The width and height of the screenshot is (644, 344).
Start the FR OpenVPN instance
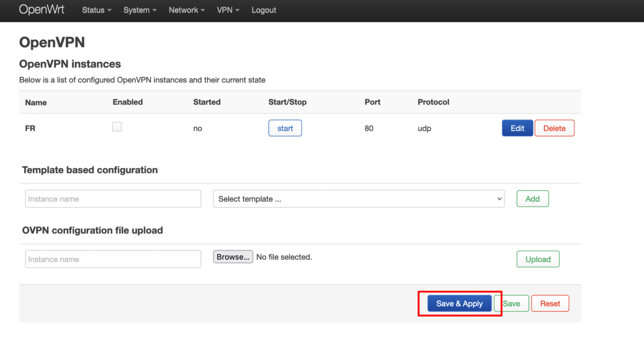(285, 128)
